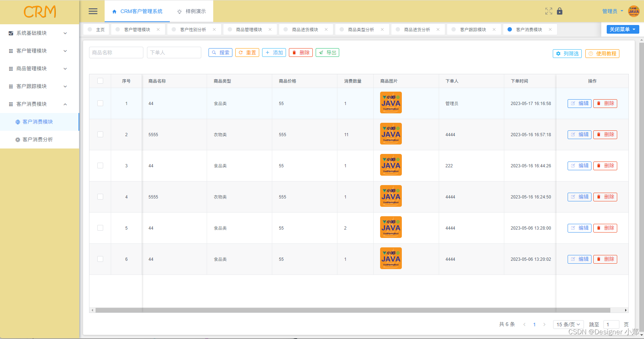Image resolution: width=644 pixels, height=339 pixels.
Task: Expand the 系统基础模块 menu
Action: point(39,33)
